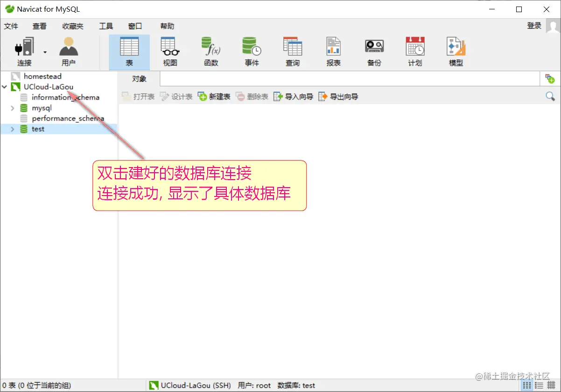
Task: Click the 0 表 table count status text
Action: 36,385
